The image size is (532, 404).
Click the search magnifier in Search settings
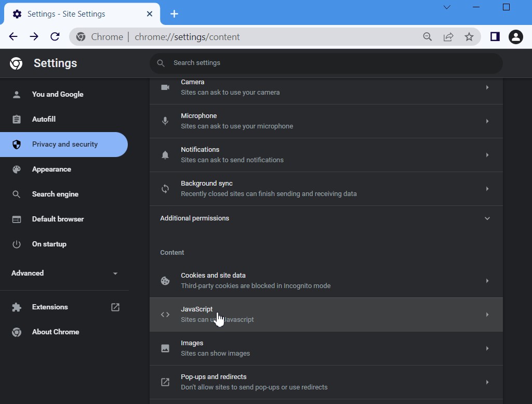pos(161,63)
